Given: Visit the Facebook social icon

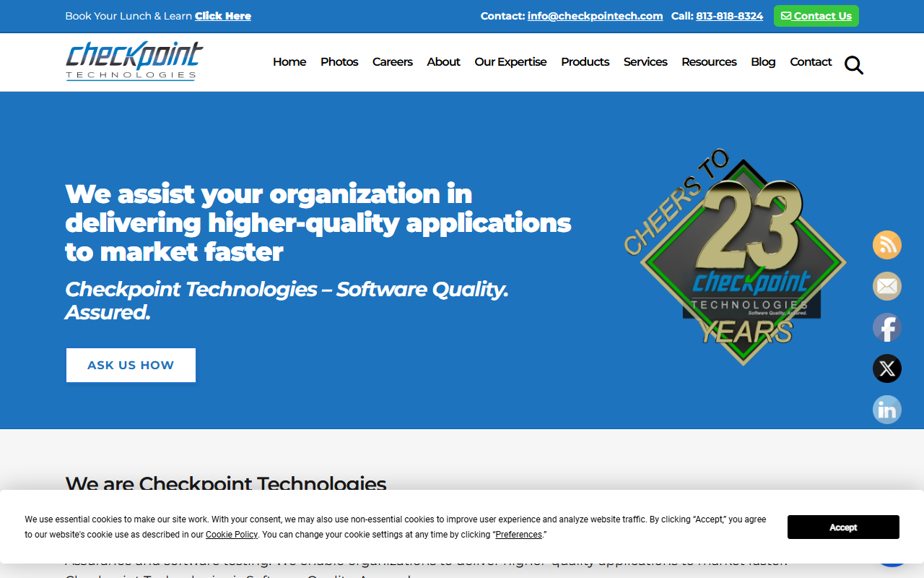Looking at the screenshot, I should [887, 327].
